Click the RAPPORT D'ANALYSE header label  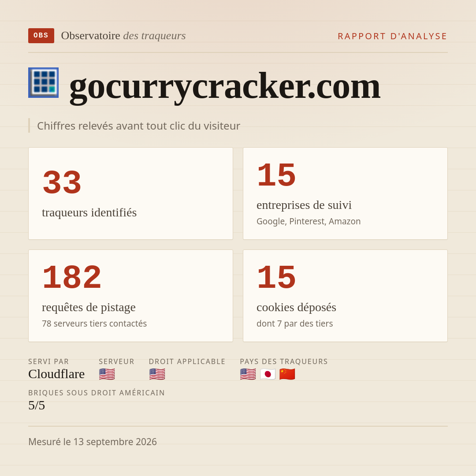tap(393, 36)
